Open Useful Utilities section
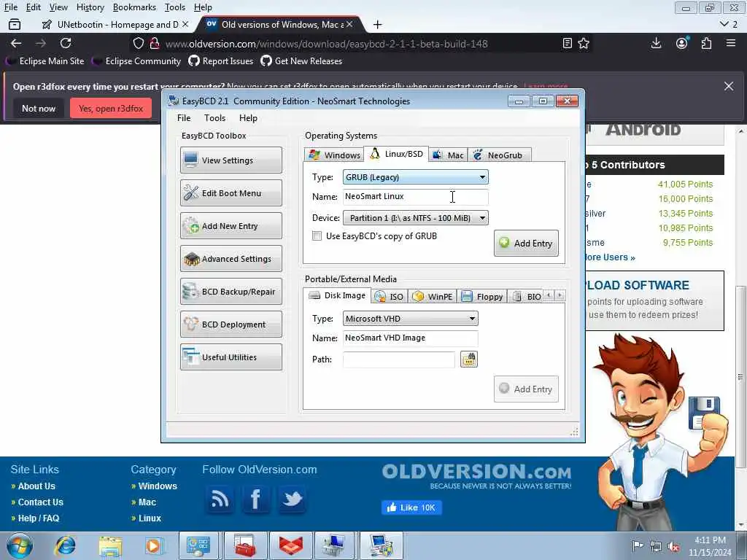The width and height of the screenshot is (747, 560). (231, 357)
